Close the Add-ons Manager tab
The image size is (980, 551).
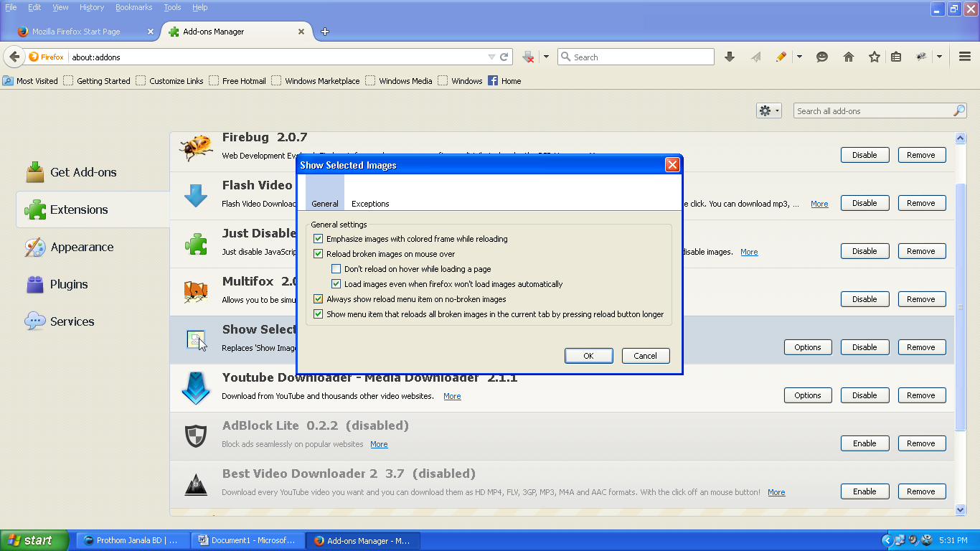[x=301, y=32]
